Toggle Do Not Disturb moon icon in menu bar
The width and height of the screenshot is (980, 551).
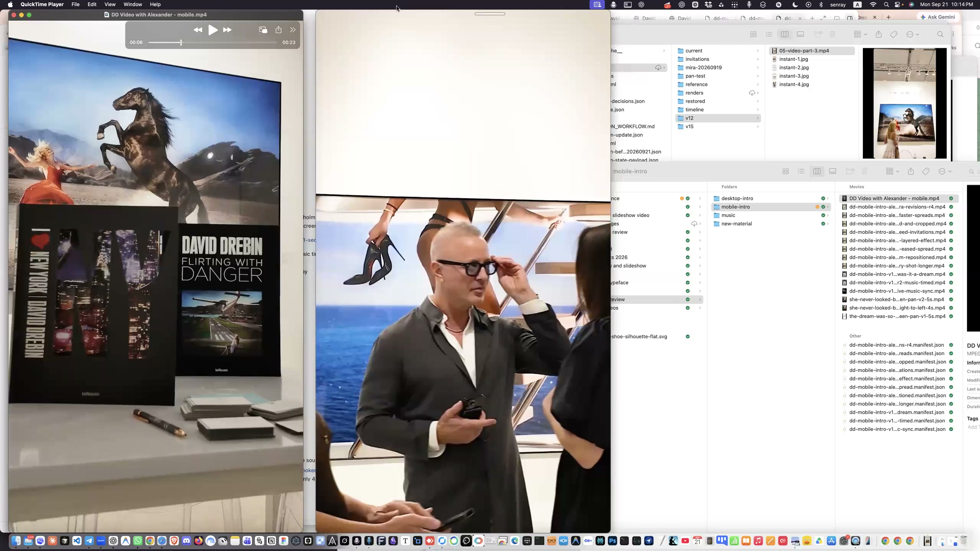[795, 5]
